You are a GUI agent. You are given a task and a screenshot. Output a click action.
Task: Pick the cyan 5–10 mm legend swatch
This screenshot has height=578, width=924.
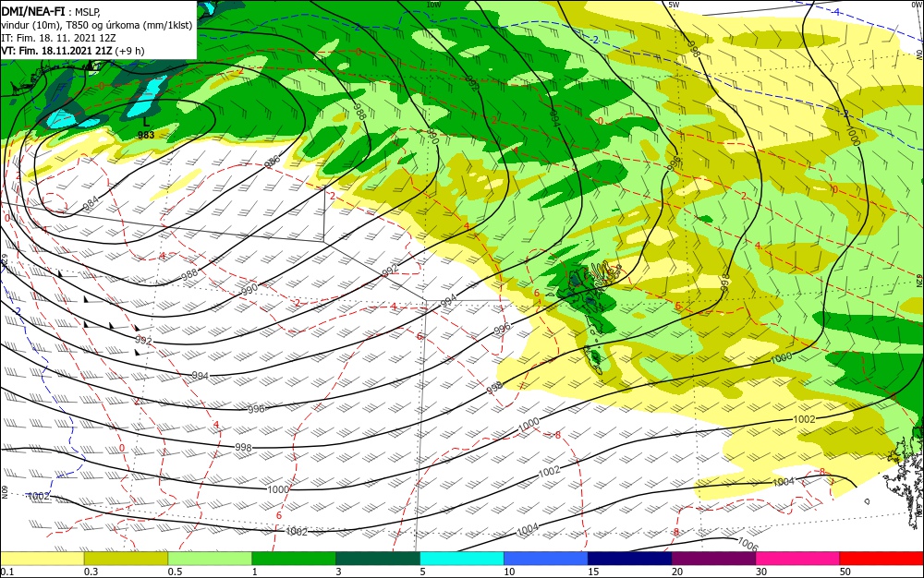click(462, 559)
